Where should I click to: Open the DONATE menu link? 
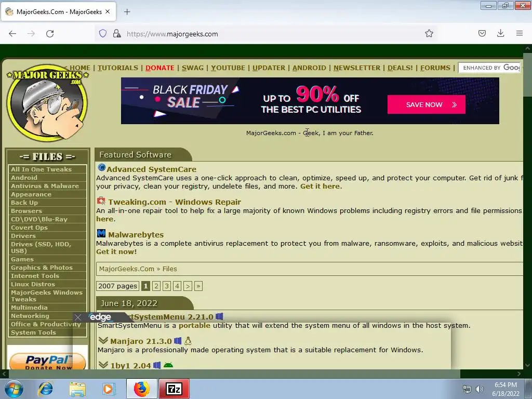pyautogui.click(x=160, y=68)
